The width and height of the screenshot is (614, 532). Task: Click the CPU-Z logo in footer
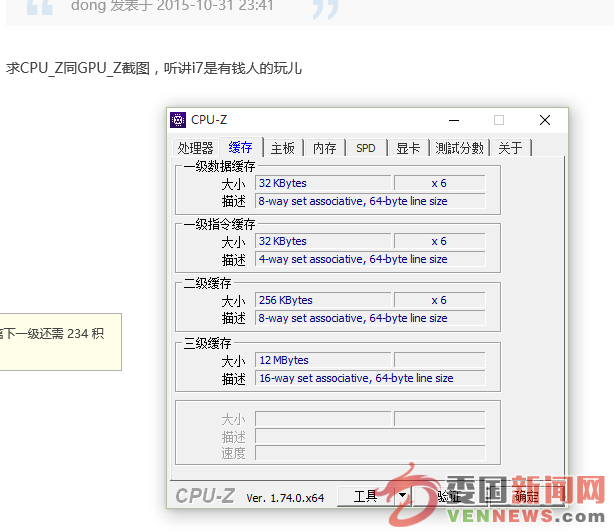(x=205, y=496)
